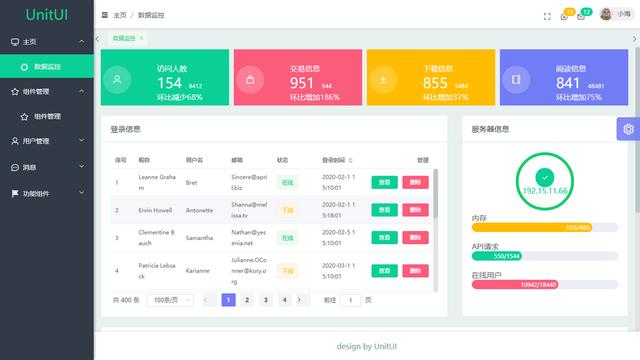Expand the 用户管理 sidebar menu

pos(47,141)
